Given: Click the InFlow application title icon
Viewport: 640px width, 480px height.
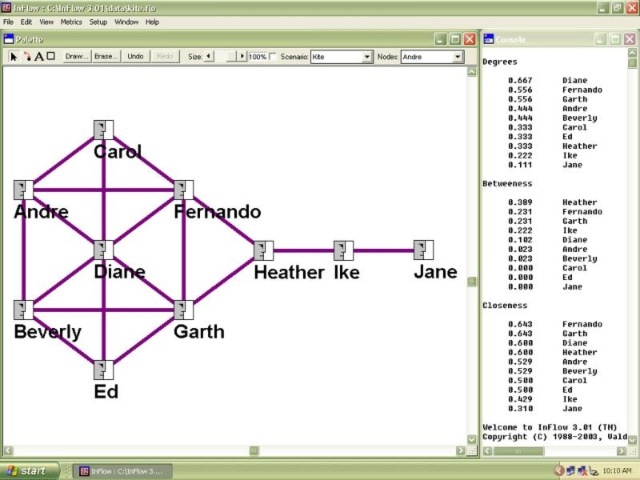Looking at the screenshot, I should click(6, 7).
